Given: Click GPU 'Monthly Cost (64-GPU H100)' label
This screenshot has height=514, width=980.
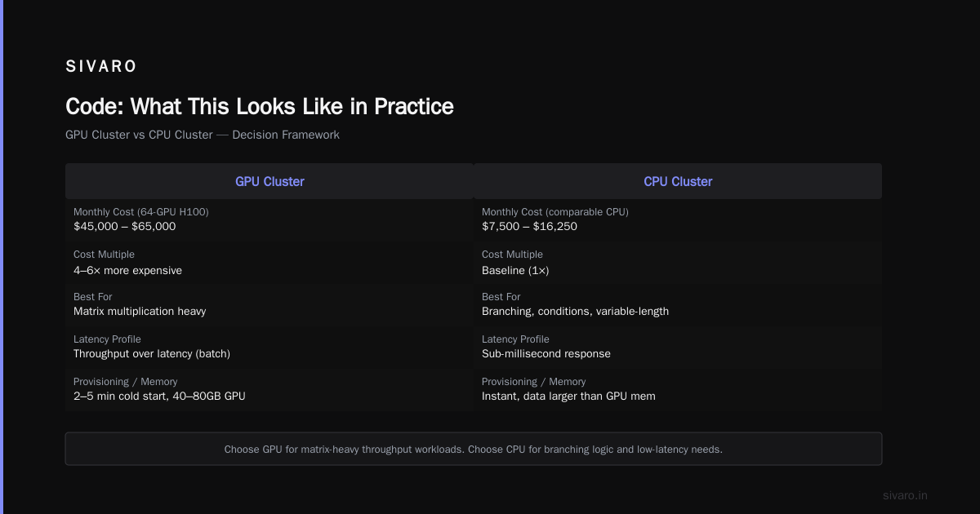Looking at the screenshot, I should pos(140,211).
